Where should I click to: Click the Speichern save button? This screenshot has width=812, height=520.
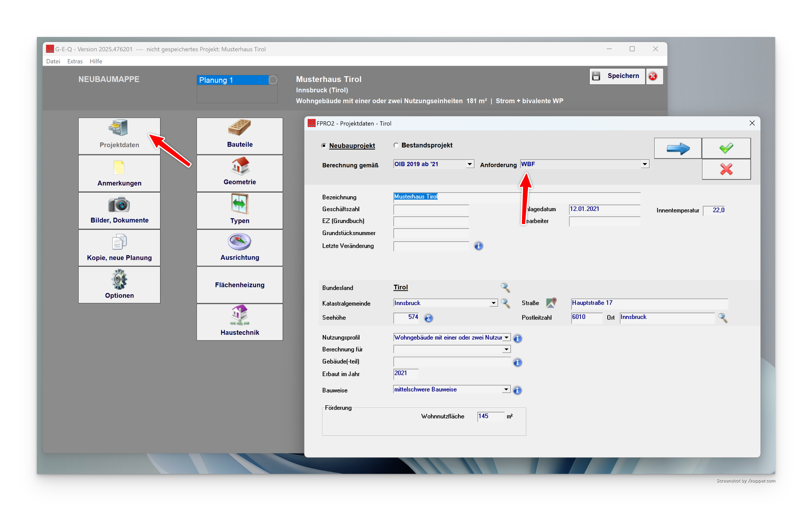coord(617,76)
